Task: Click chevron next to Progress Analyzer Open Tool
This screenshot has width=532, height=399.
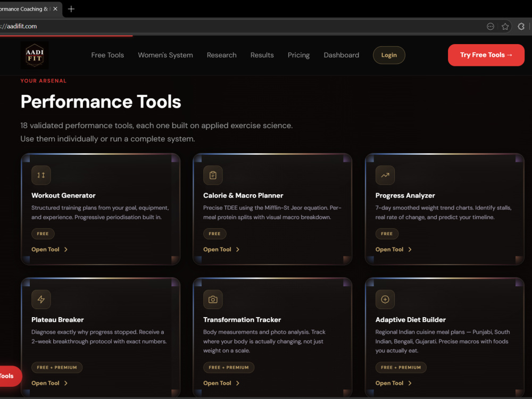Action: click(x=410, y=250)
